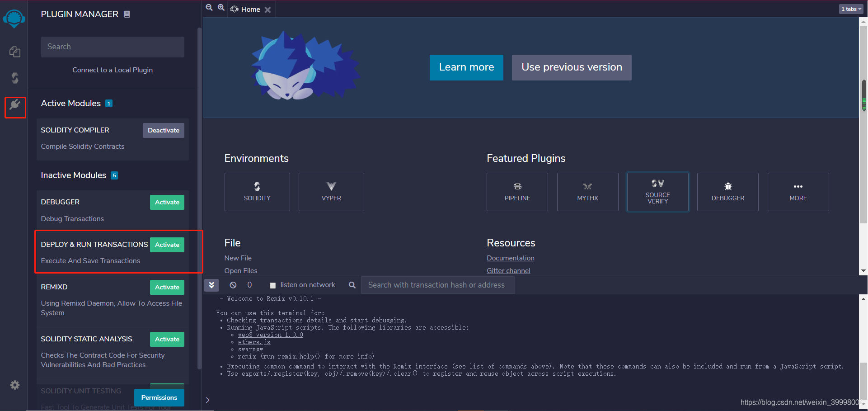Click the SOLIDITY COMPILER module title
Screen dimensions: 868x411
point(75,130)
